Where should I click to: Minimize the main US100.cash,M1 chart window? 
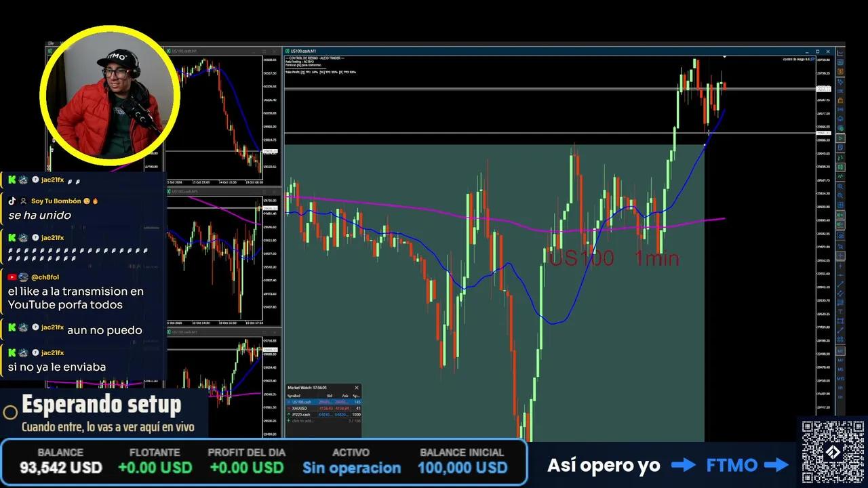point(808,51)
